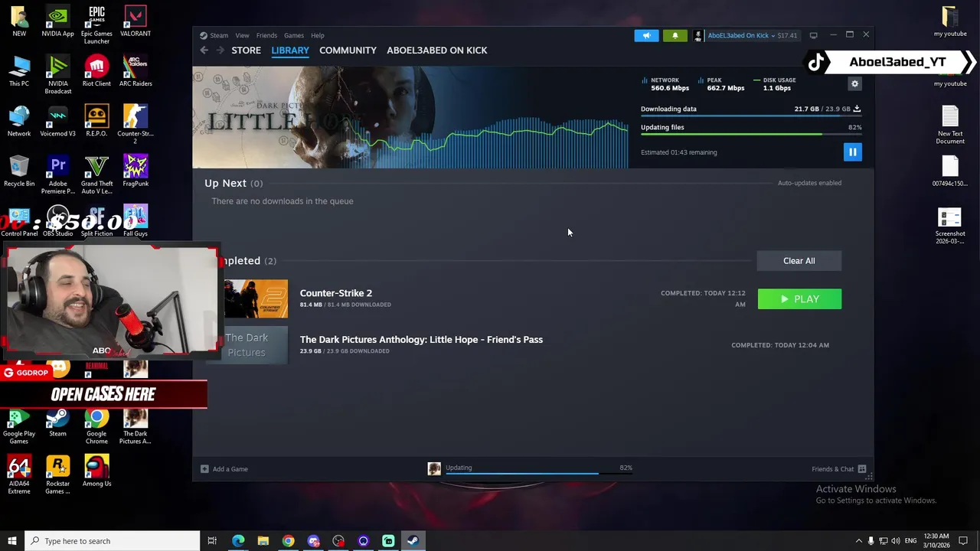
Task: Go forward with the Steam navigation arrow
Action: tap(220, 51)
